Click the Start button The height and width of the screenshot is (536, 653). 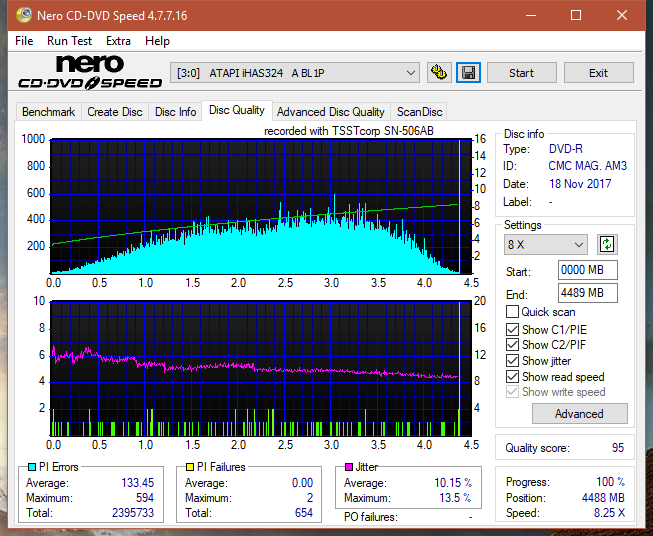[521, 73]
